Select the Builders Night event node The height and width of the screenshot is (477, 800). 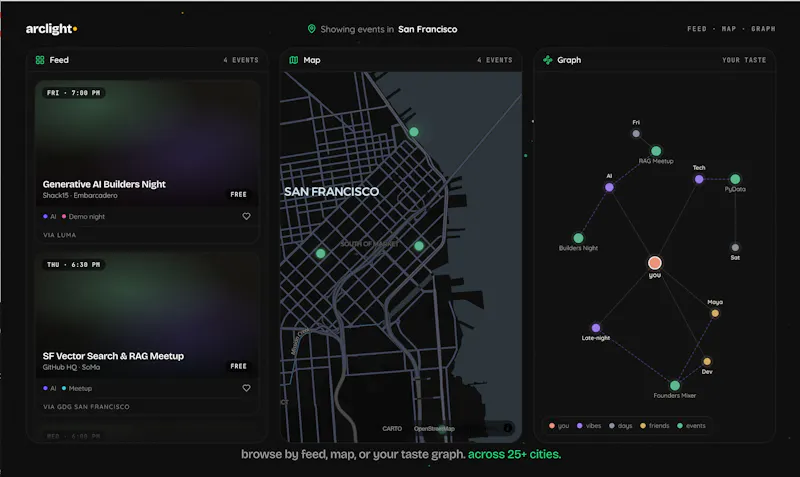tap(578, 238)
